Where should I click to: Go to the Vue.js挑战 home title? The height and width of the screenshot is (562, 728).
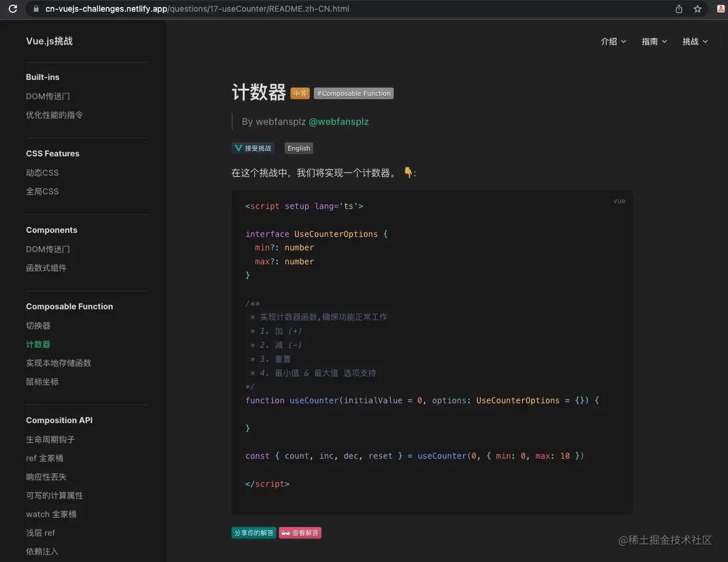point(50,41)
